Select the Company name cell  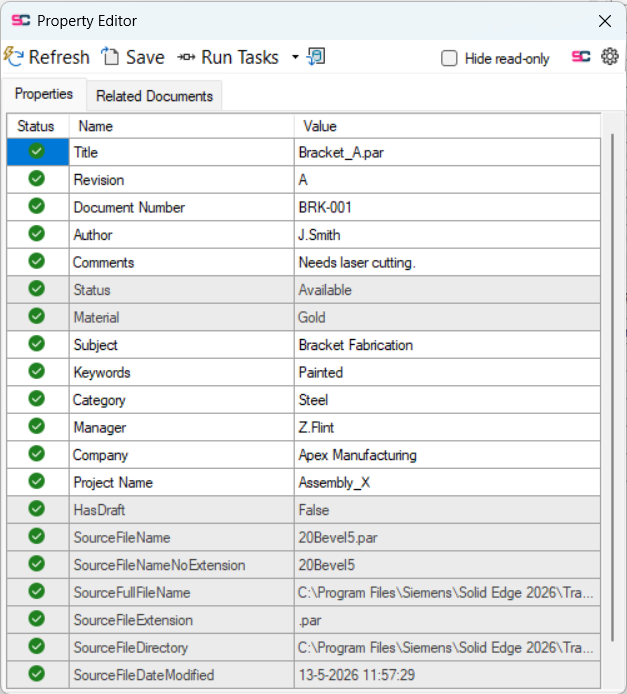coord(181,455)
